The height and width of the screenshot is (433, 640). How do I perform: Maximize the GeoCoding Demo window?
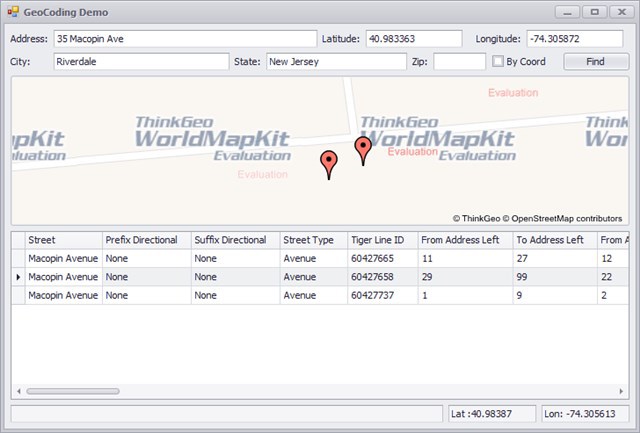pyautogui.click(x=595, y=12)
